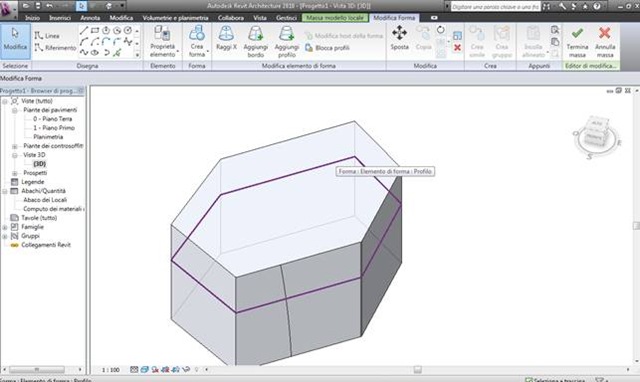The image size is (640, 382).
Task: Click the keyword search input field
Action: (495, 7)
